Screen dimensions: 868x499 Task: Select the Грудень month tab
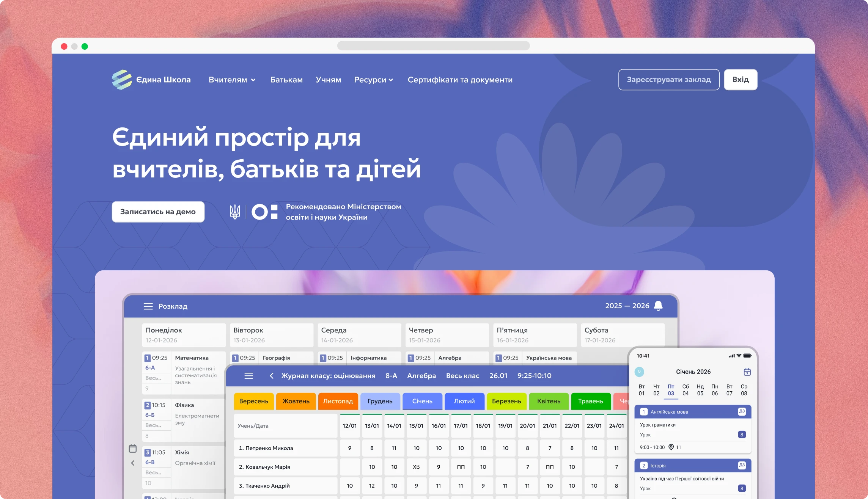pos(380,401)
